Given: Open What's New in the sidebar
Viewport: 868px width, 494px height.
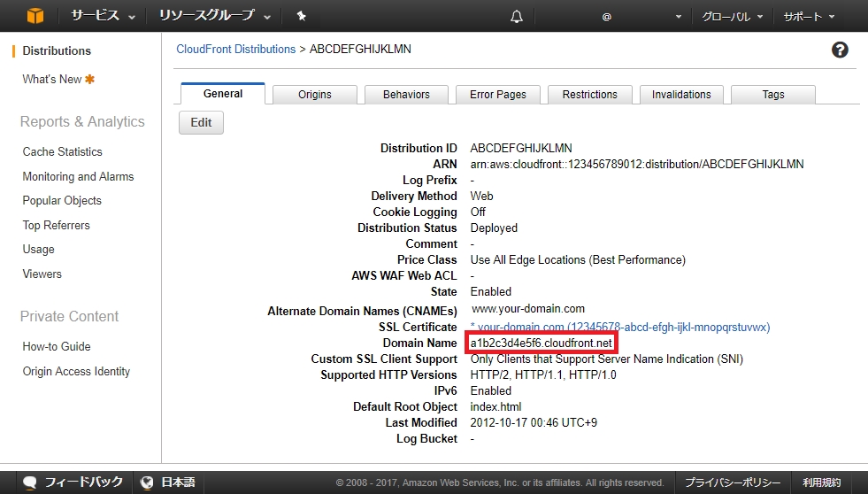Looking at the screenshot, I should (52, 79).
